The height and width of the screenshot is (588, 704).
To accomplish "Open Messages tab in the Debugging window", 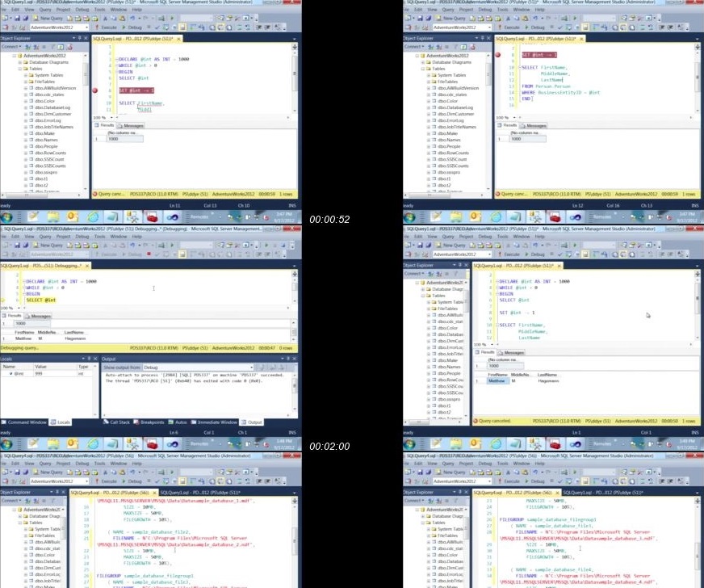I will pos(39,317).
